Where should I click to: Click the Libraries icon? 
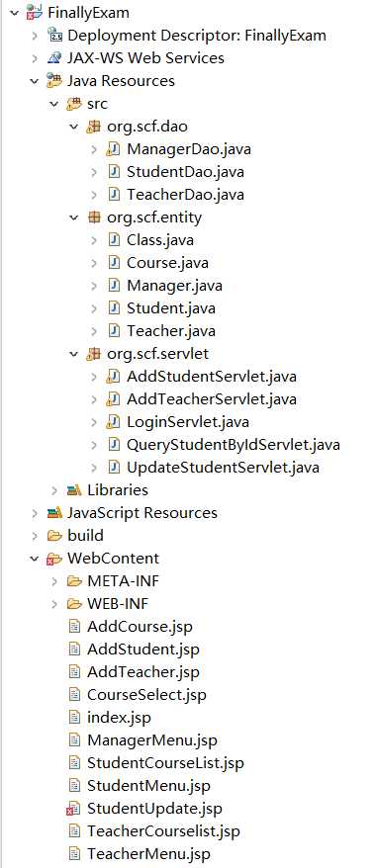74,490
